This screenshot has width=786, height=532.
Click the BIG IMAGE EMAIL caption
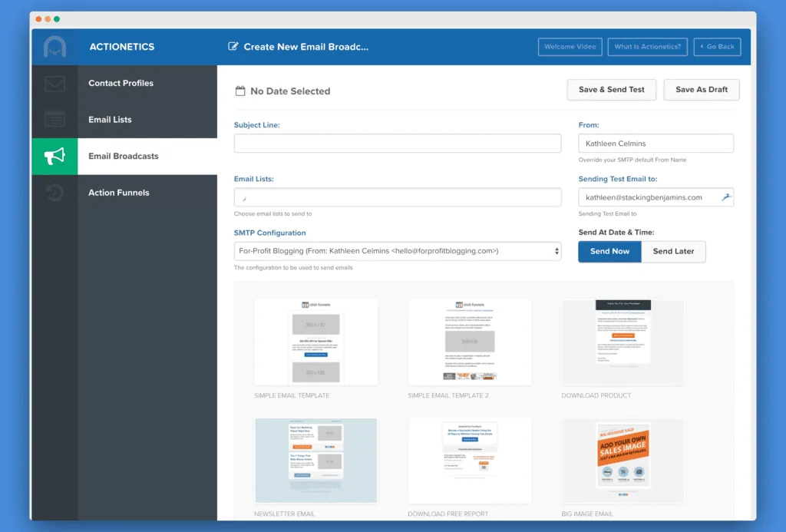[x=587, y=514]
